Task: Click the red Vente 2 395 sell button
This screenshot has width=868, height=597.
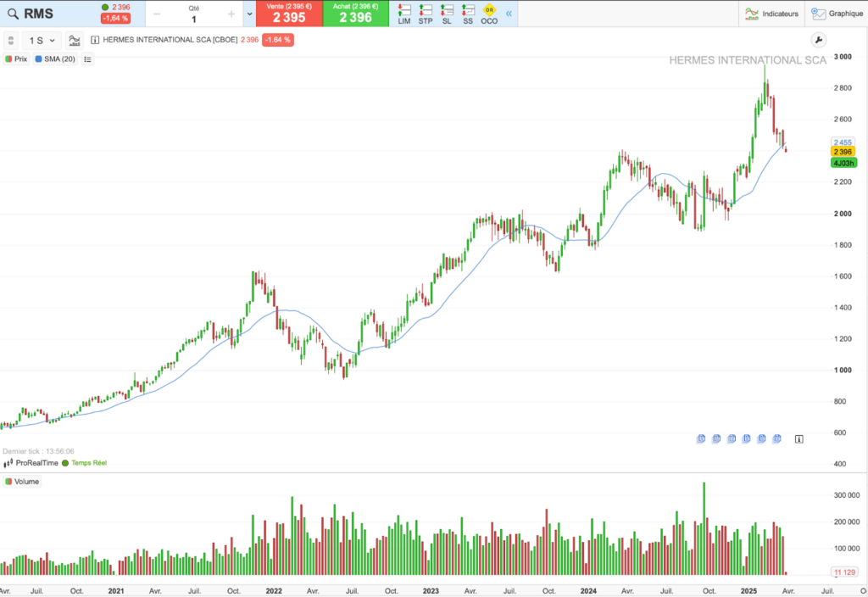Action: (289, 14)
